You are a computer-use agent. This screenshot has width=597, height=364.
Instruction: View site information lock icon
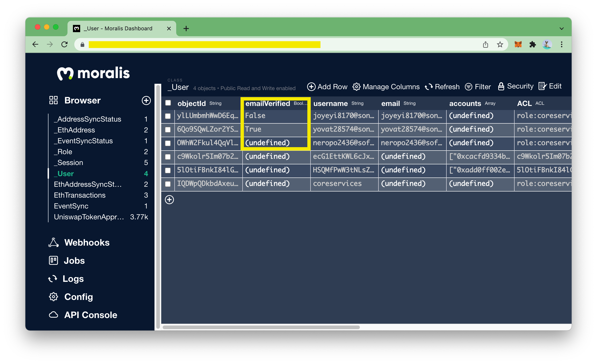[82, 45]
